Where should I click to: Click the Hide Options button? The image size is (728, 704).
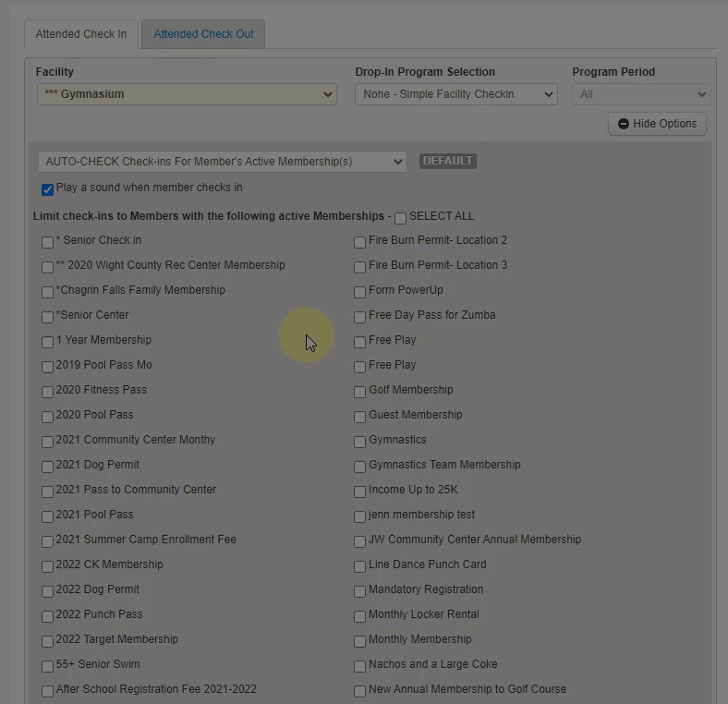click(657, 124)
